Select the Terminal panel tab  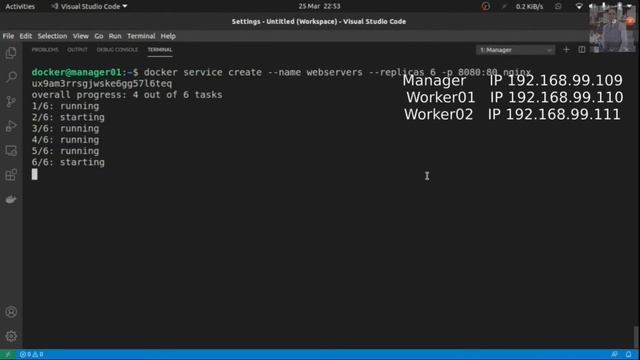coord(160,50)
